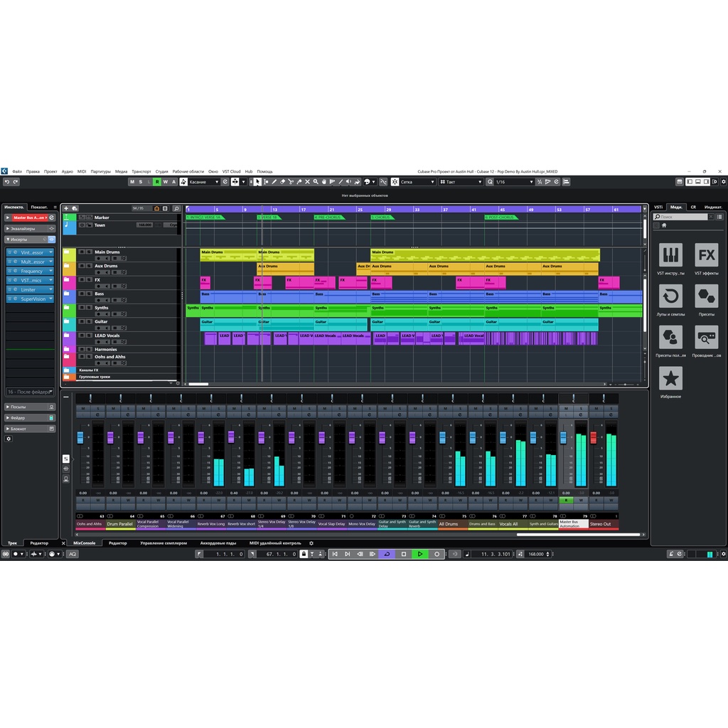This screenshot has width=728, height=728.
Task: Open the Транспорт menu
Action: [x=141, y=171]
